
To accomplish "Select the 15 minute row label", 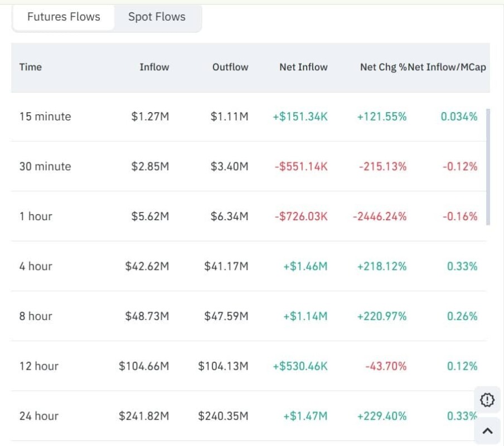I will 45,117.
